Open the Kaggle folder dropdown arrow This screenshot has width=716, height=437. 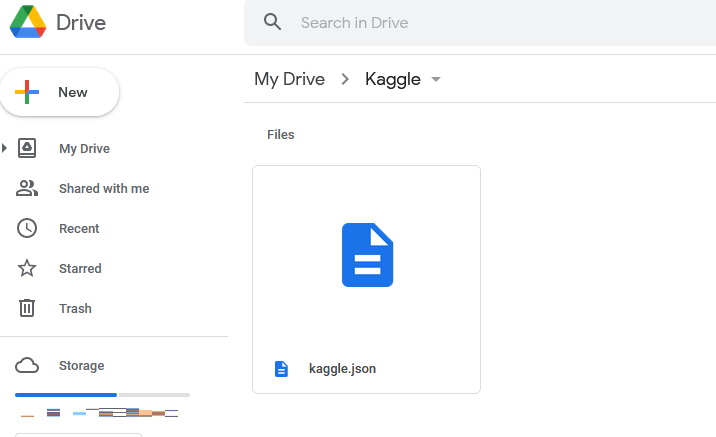436,79
